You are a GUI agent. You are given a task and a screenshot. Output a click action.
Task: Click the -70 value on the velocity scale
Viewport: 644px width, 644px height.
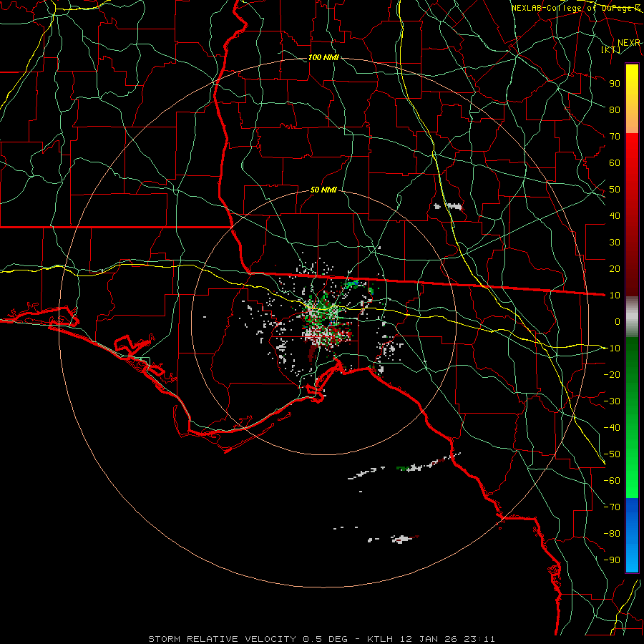tap(612, 507)
